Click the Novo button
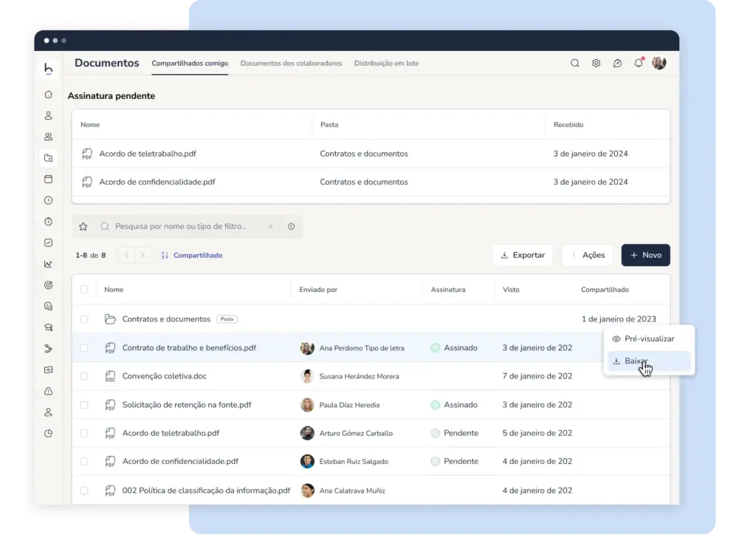 point(645,255)
